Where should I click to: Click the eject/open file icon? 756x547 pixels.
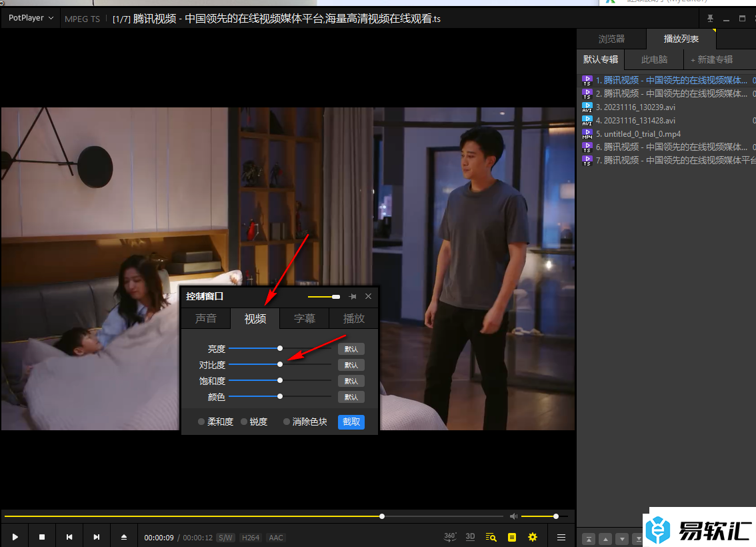(124, 537)
